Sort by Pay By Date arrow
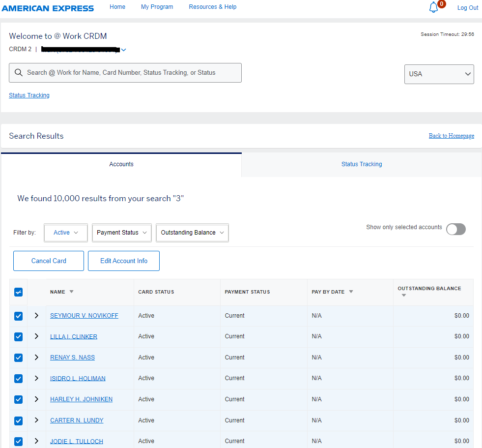The width and height of the screenshot is (482, 448). (x=351, y=292)
